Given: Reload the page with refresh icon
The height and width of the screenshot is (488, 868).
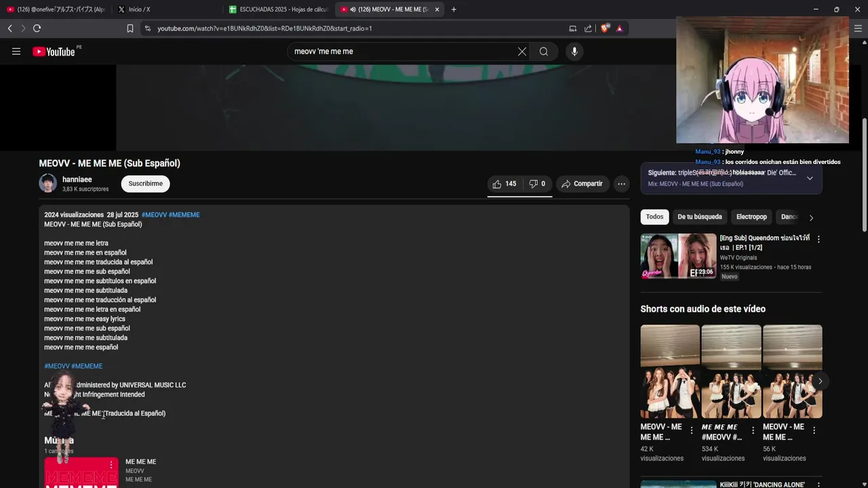Looking at the screenshot, I should (37, 28).
